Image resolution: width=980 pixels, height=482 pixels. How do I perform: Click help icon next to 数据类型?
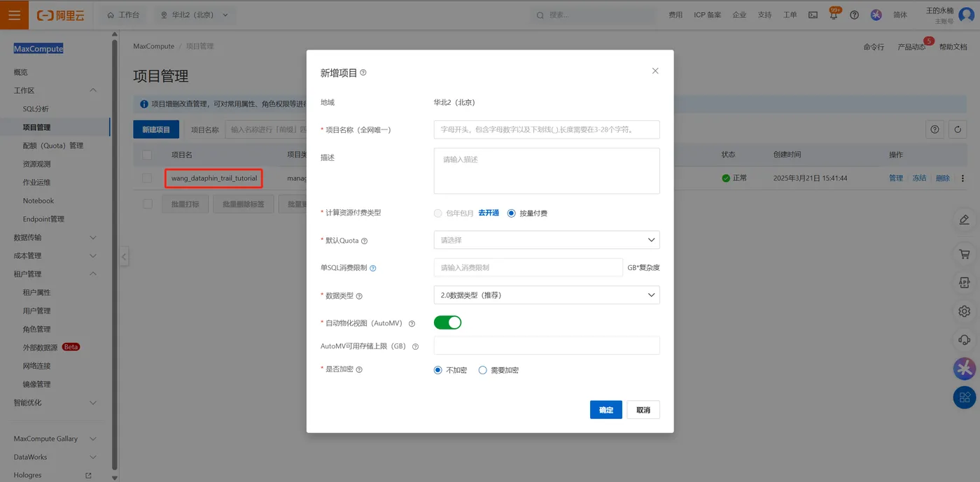359,296
